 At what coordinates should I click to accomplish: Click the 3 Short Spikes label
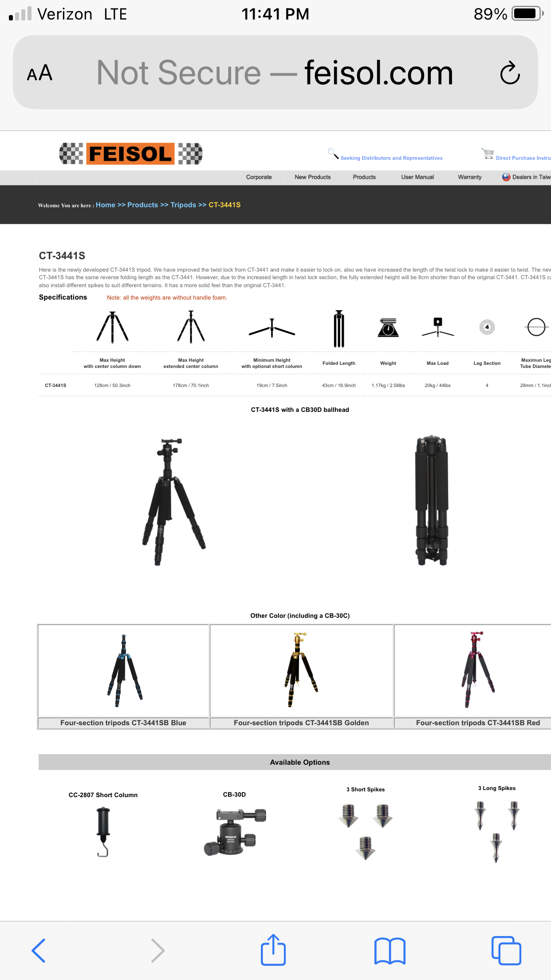pos(366,789)
